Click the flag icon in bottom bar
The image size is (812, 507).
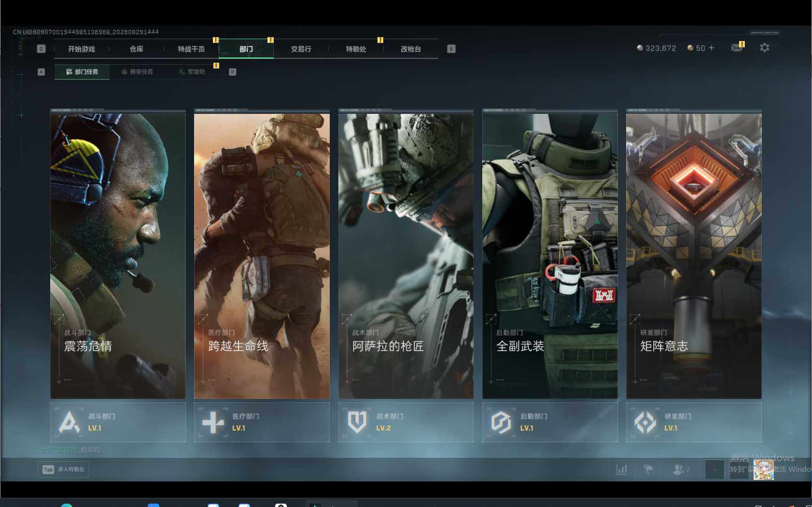tap(648, 469)
